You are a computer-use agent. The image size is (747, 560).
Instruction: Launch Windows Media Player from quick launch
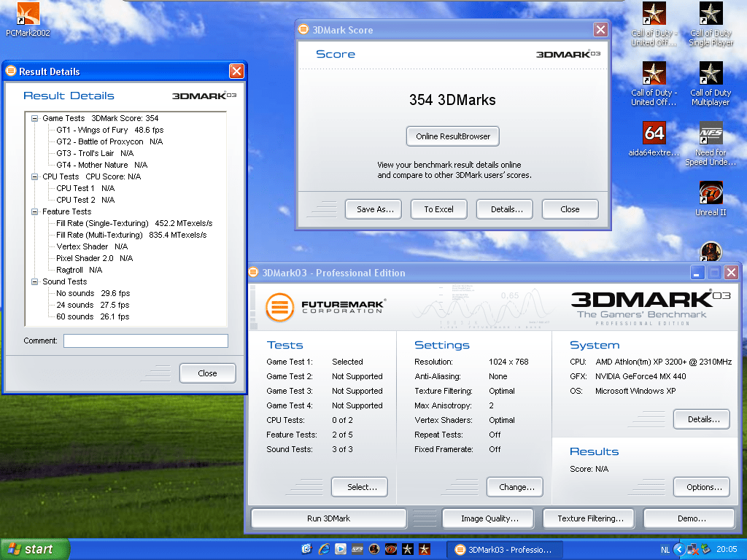(x=341, y=550)
